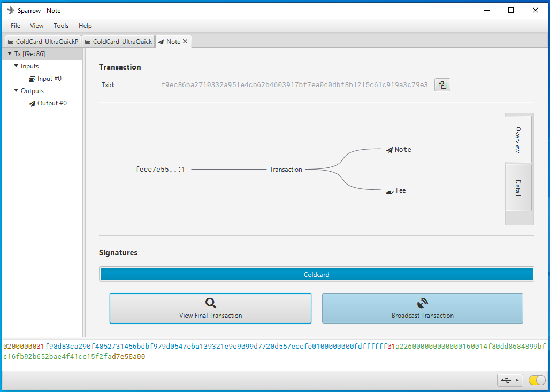The image size is (550, 392).
Task: Click the Note output plane icon in diagram
Action: tap(389, 150)
